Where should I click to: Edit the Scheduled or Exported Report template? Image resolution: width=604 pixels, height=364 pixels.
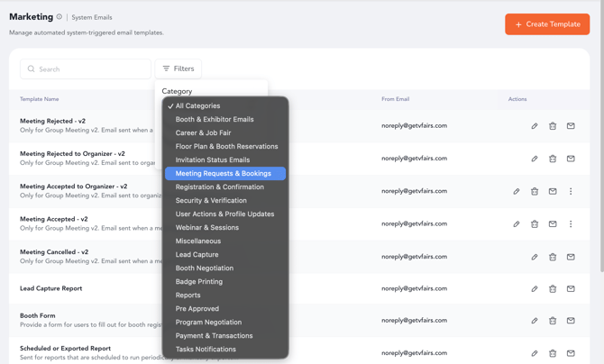535,353
